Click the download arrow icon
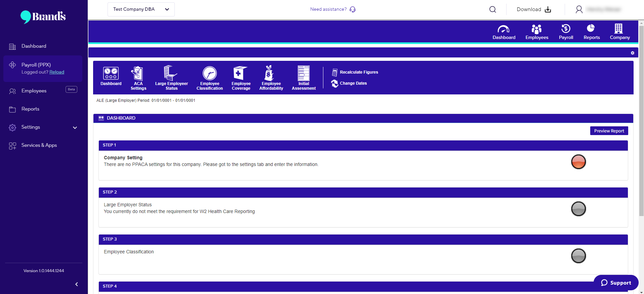 click(x=548, y=9)
